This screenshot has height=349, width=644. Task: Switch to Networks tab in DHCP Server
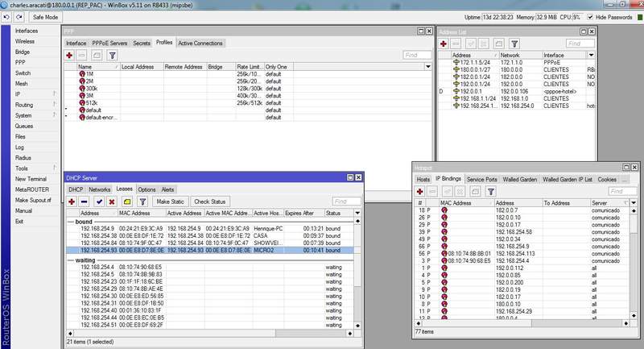[x=99, y=189]
